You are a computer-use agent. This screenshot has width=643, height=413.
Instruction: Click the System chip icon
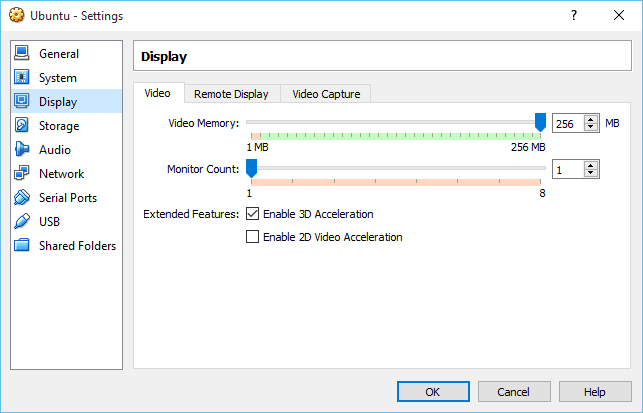21,77
